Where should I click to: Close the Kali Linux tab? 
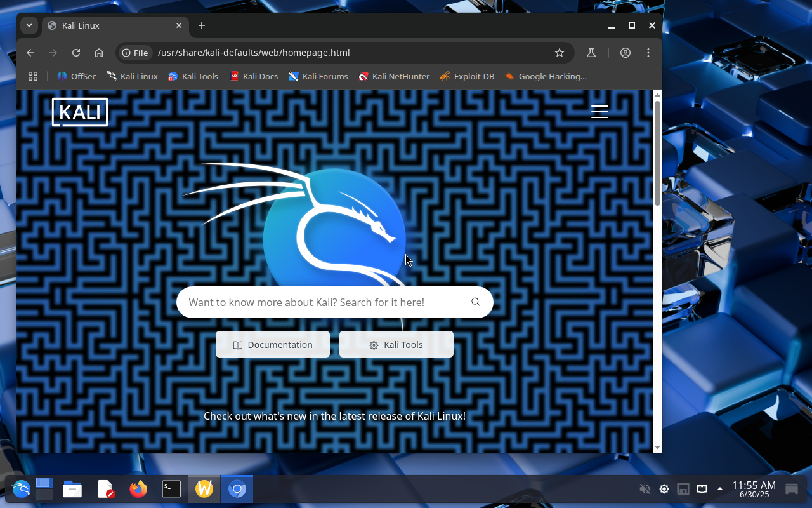(179, 25)
